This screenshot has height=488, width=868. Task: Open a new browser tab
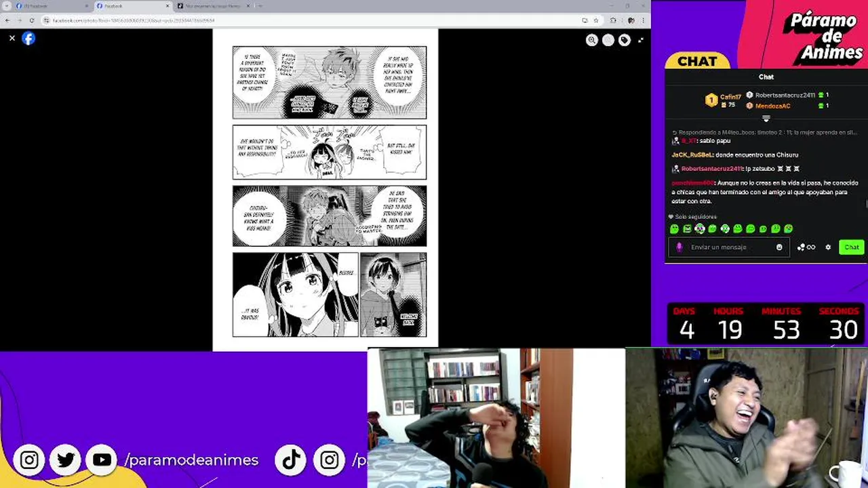tap(260, 6)
